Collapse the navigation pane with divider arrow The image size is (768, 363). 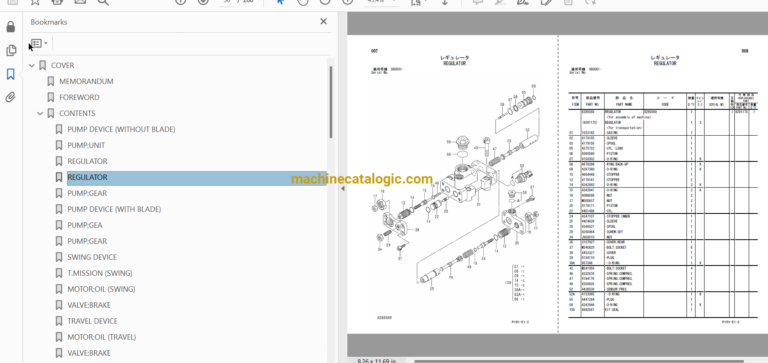(342, 188)
